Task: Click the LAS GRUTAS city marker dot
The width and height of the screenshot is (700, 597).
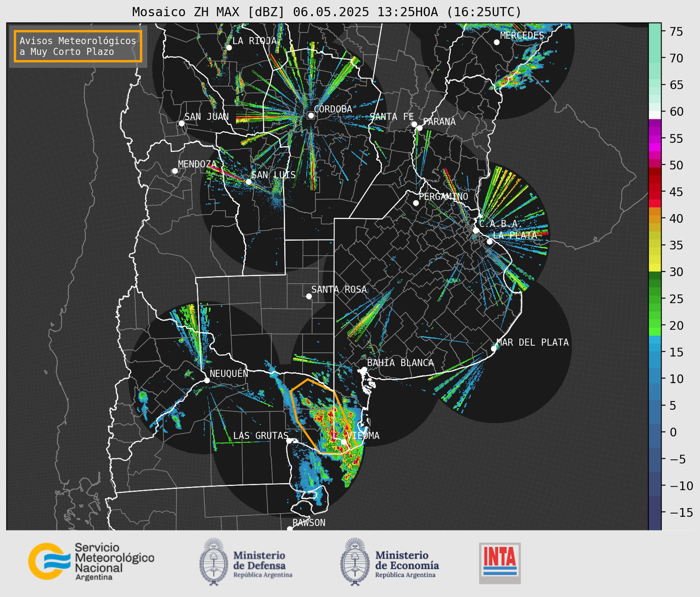Action: pos(289,440)
